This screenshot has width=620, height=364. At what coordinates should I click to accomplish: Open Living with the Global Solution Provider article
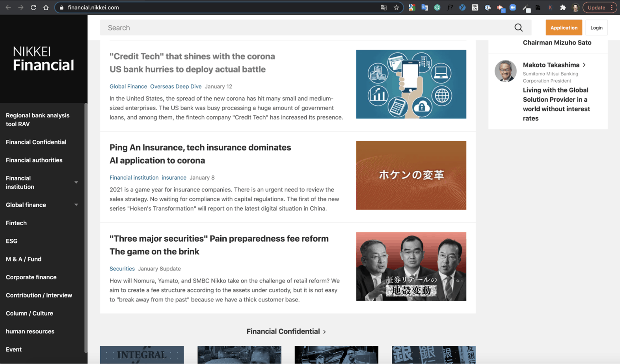click(x=557, y=104)
